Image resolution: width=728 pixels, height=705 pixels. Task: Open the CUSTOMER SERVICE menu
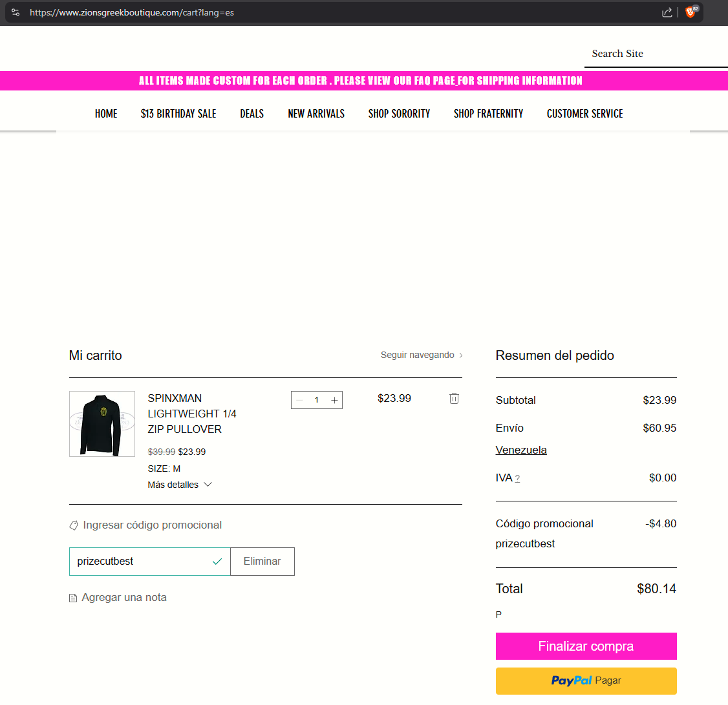(x=584, y=114)
